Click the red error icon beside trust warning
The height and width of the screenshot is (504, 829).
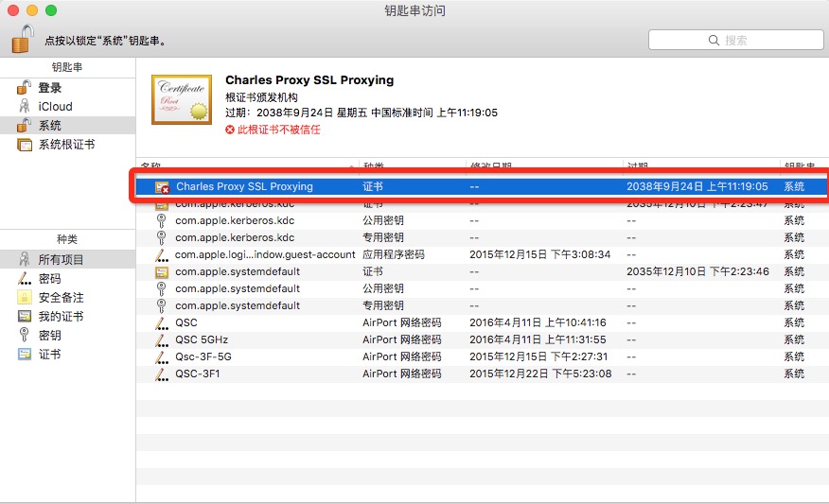229,130
